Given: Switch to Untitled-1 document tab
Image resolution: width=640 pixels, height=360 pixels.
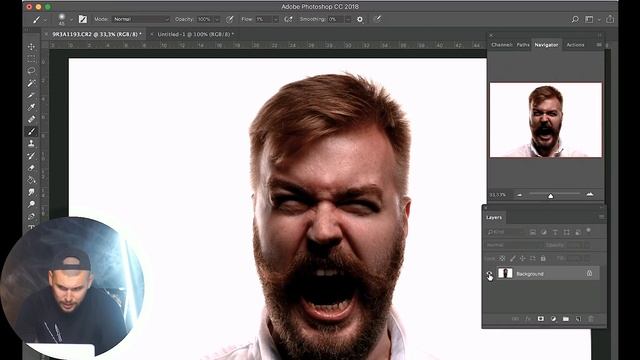Looking at the screenshot, I should click(x=196, y=34).
